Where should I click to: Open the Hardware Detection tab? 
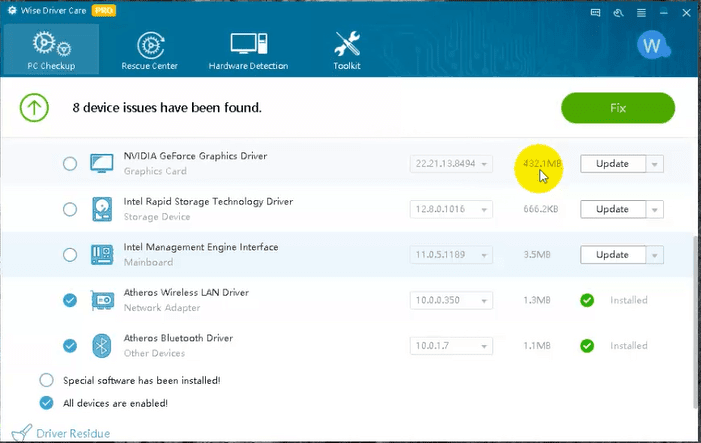point(248,50)
